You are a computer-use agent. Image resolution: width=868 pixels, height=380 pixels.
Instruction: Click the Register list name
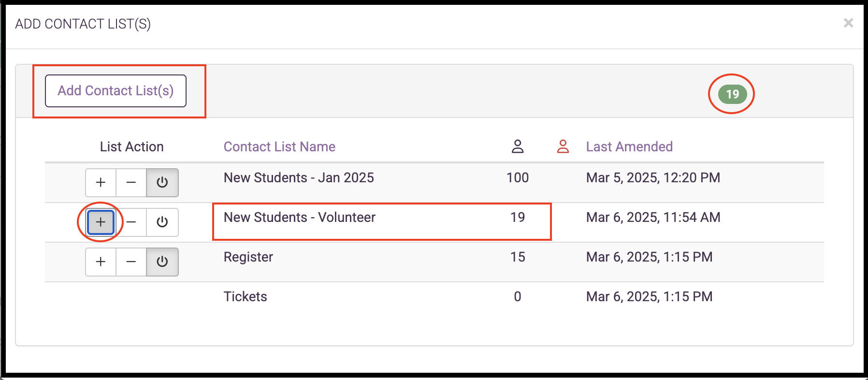pos(248,257)
